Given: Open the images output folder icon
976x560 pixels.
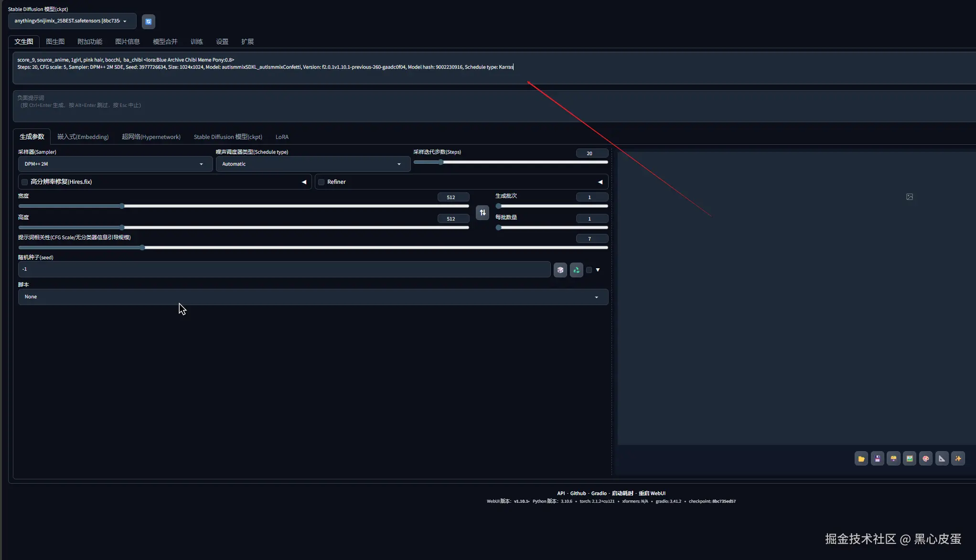Looking at the screenshot, I should point(861,459).
